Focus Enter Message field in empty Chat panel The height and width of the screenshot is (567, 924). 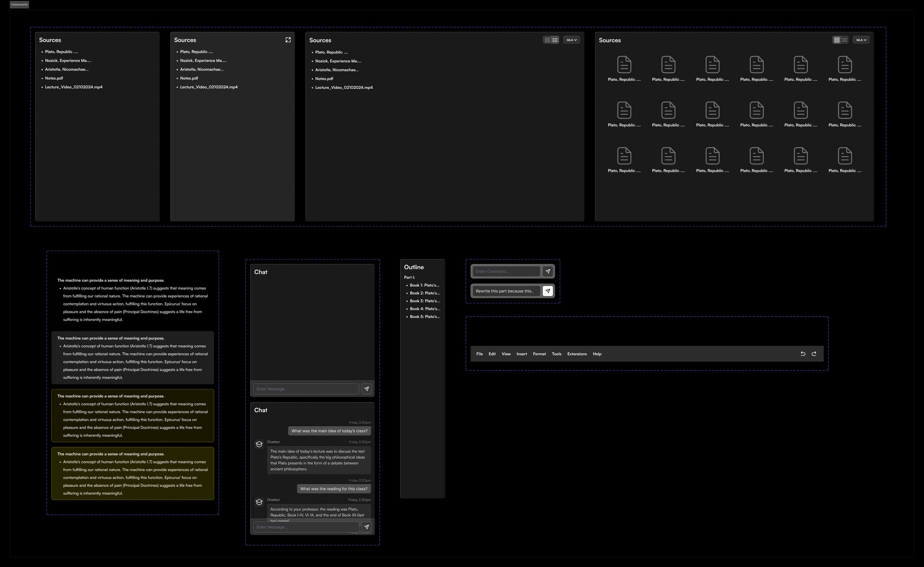pyautogui.click(x=306, y=389)
